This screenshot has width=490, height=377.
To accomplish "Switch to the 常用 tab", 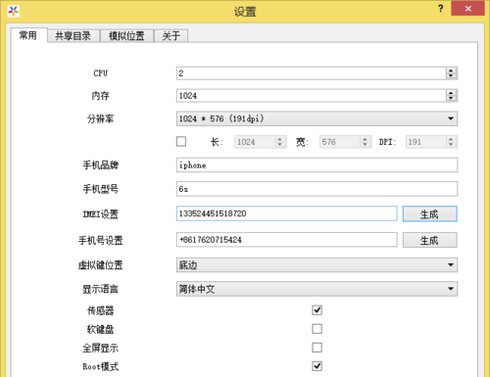I will (29, 35).
